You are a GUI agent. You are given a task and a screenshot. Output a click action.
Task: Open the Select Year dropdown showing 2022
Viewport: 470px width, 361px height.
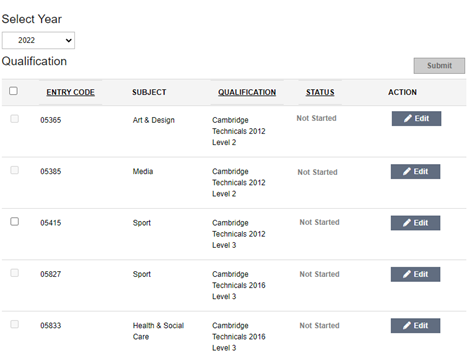tap(38, 40)
